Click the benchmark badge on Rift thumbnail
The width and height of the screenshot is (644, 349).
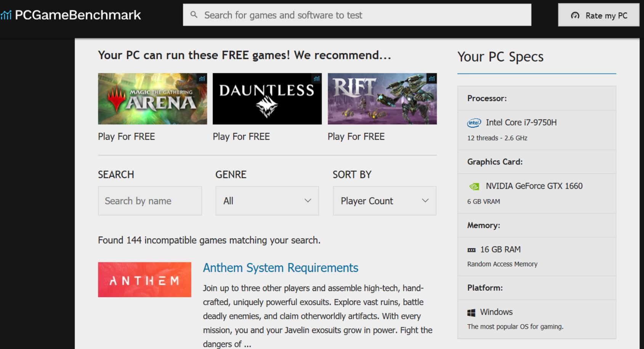click(x=432, y=79)
